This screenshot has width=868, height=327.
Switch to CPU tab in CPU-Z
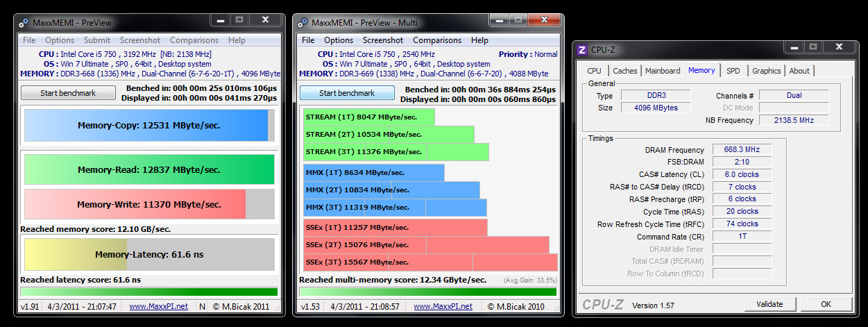[595, 71]
